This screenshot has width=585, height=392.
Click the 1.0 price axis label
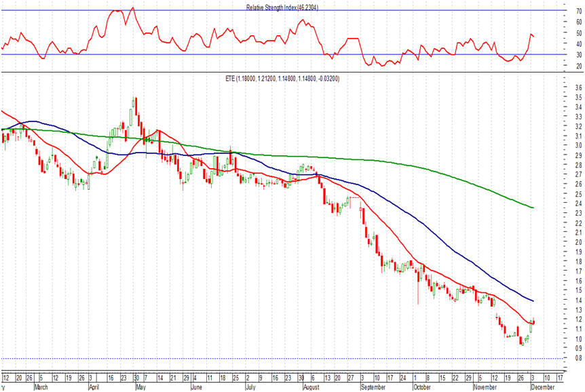point(578,339)
